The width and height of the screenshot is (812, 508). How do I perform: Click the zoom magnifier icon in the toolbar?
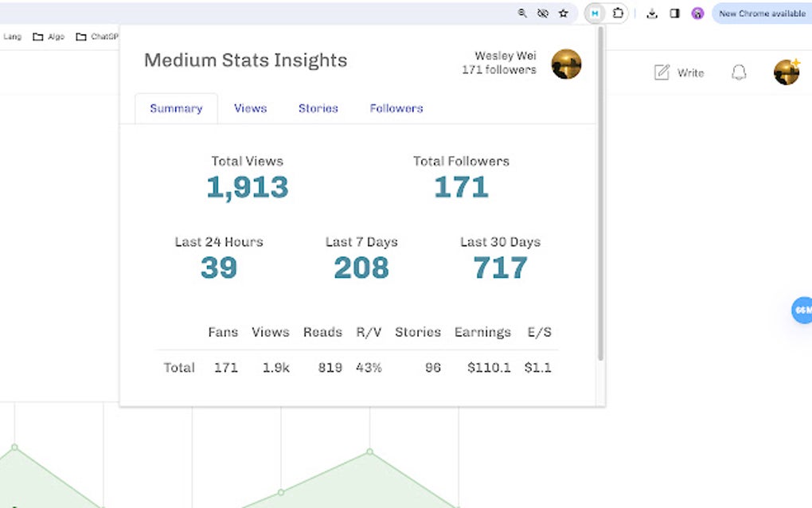521,14
